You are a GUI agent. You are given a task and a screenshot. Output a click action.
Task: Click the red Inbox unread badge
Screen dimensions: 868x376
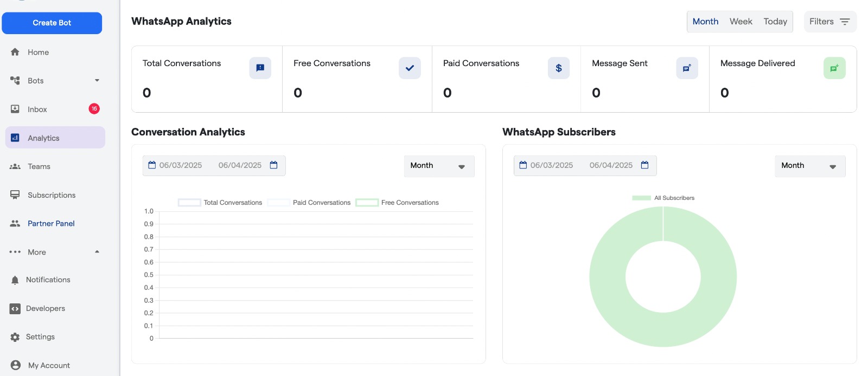[x=94, y=109]
